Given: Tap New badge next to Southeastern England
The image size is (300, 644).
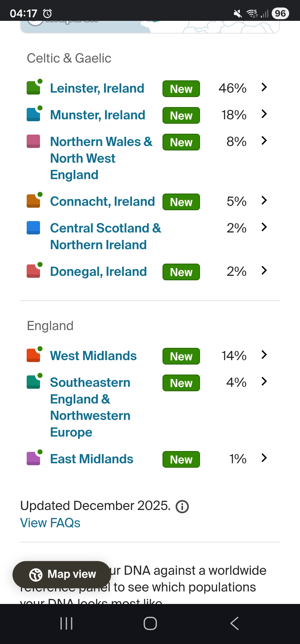Looking at the screenshot, I should click(181, 383).
